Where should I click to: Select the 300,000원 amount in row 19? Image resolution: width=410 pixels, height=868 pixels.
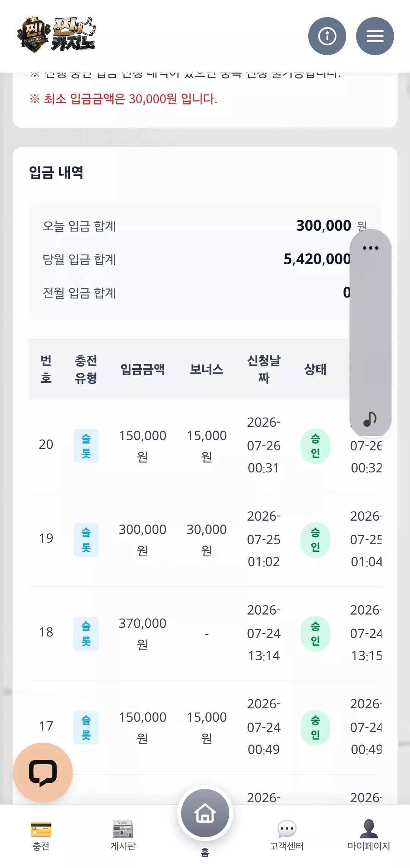143,540
